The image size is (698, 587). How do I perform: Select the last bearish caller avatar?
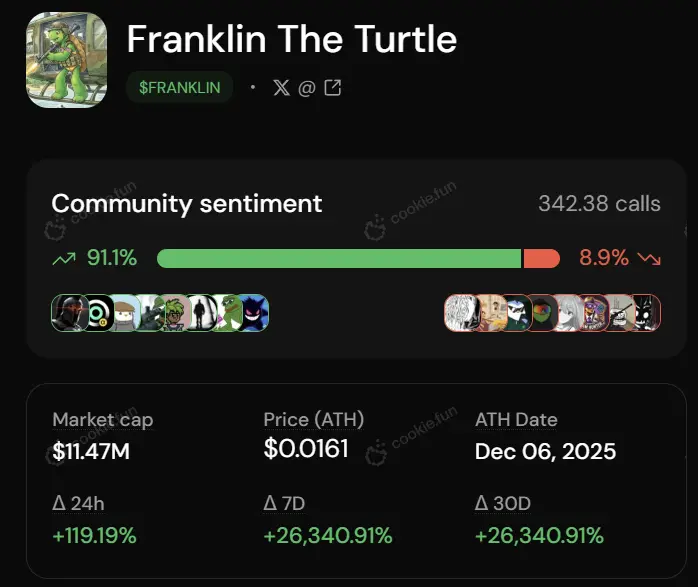point(647,314)
